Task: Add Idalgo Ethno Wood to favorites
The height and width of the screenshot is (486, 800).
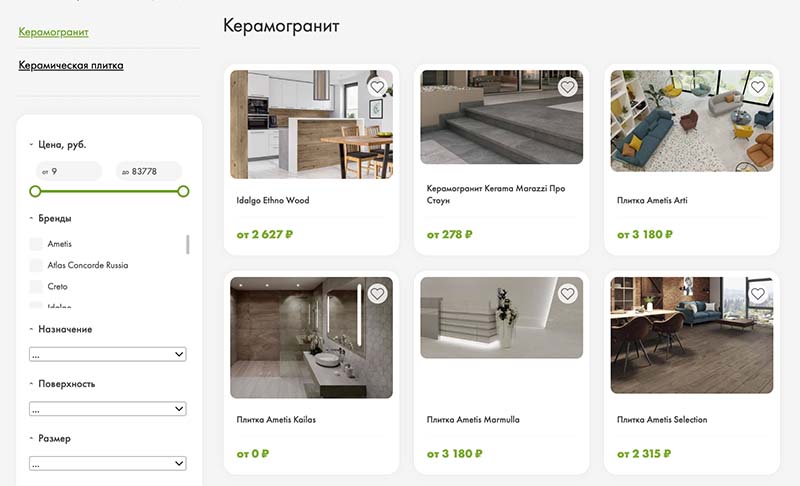Action: tap(377, 87)
